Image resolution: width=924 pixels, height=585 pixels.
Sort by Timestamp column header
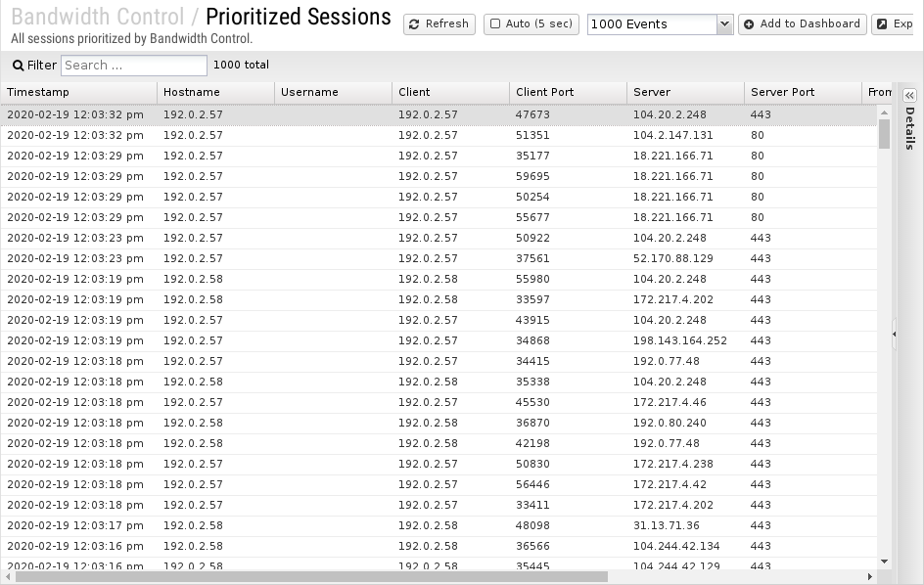[x=78, y=93]
